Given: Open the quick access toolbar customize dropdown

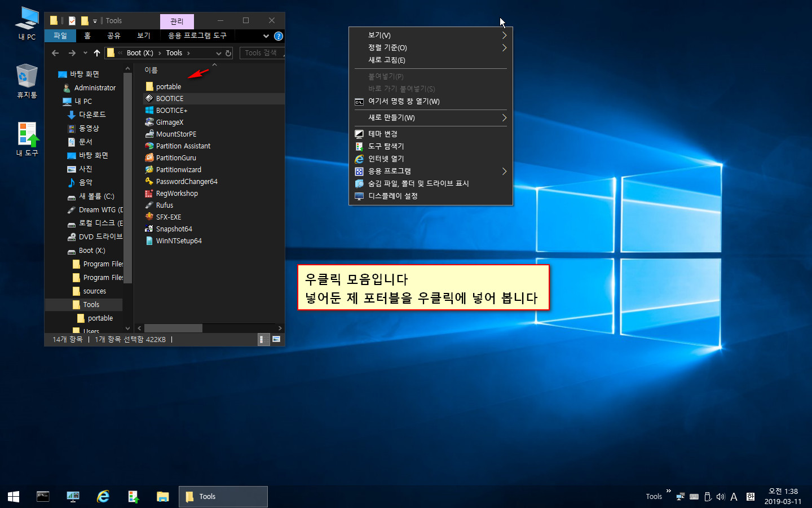Looking at the screenshot, I should pos(95,21).
